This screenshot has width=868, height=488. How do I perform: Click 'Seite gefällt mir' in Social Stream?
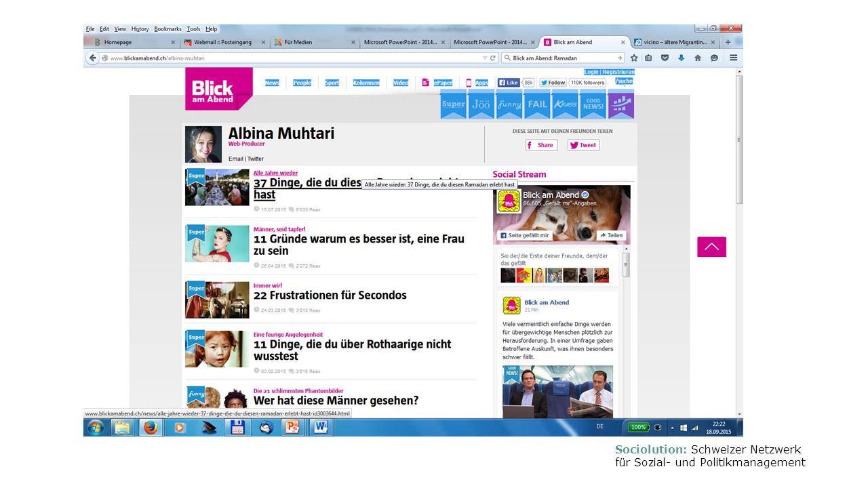[524, 235]
